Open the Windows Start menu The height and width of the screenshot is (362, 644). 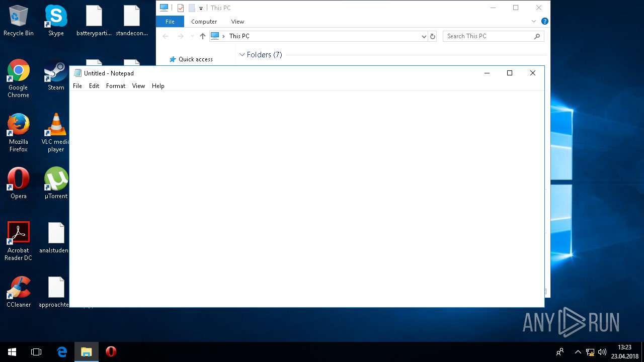click(12, 352)
